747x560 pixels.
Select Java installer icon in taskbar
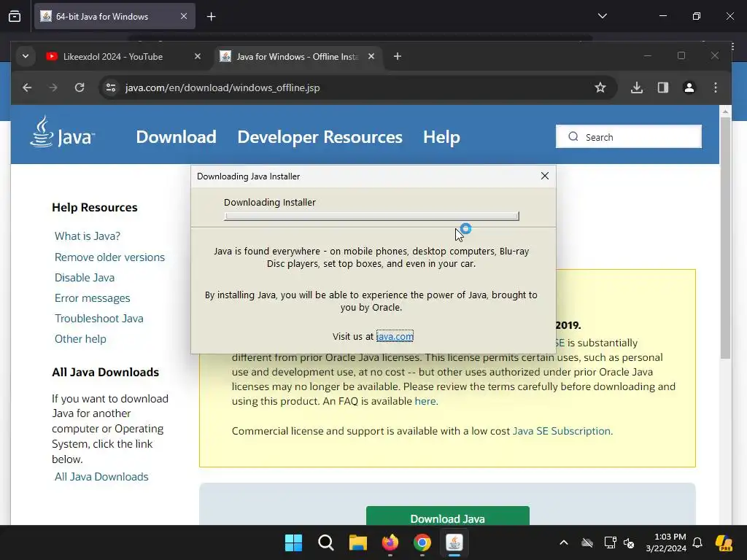tap(454, 542)
